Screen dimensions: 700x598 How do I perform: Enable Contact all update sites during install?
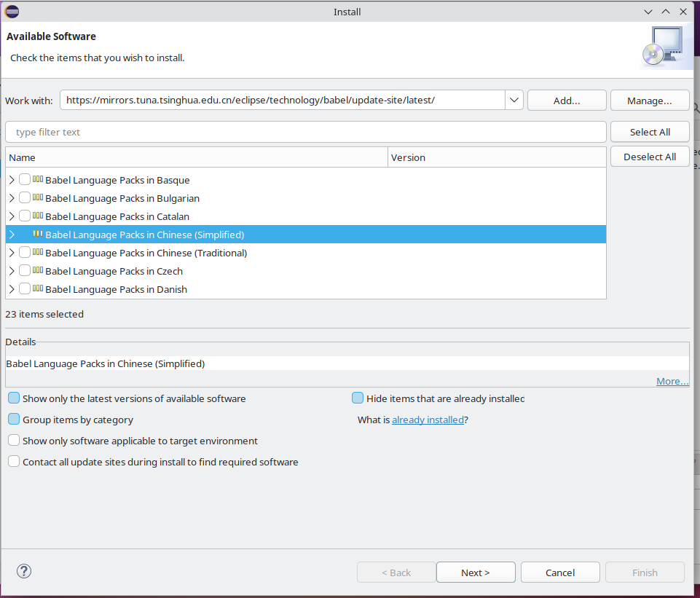[x=14, y=462]
